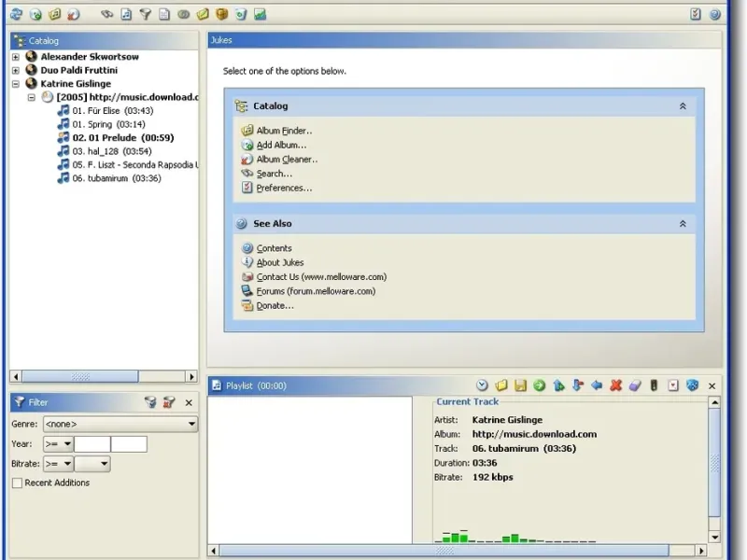747x560 pixels.
Task: Select track 06. tubamirum in catalog tree
Action: 117,178
